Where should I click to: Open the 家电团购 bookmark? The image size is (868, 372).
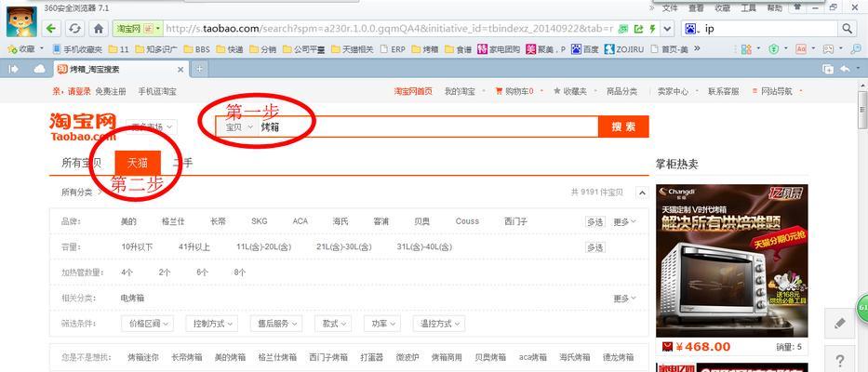click(x=499, y=49)
